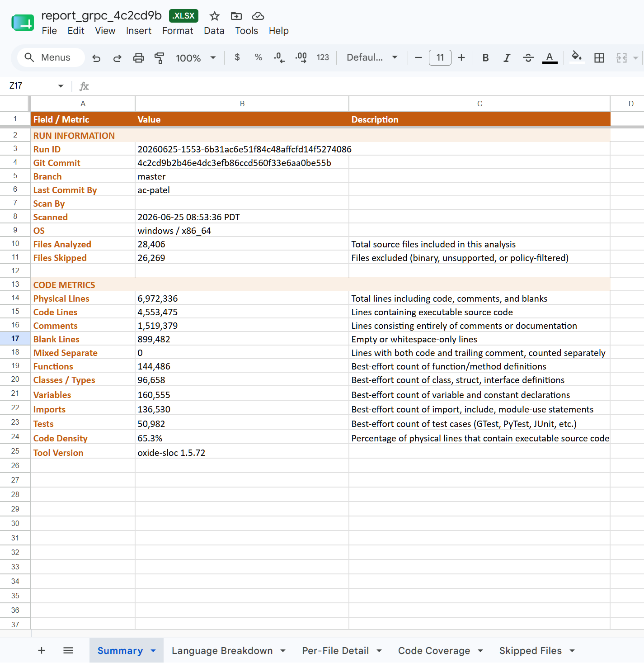Star the report_grpc_4c2cd9b document
This screenshot has height=663, width=644.
point(215,16)
